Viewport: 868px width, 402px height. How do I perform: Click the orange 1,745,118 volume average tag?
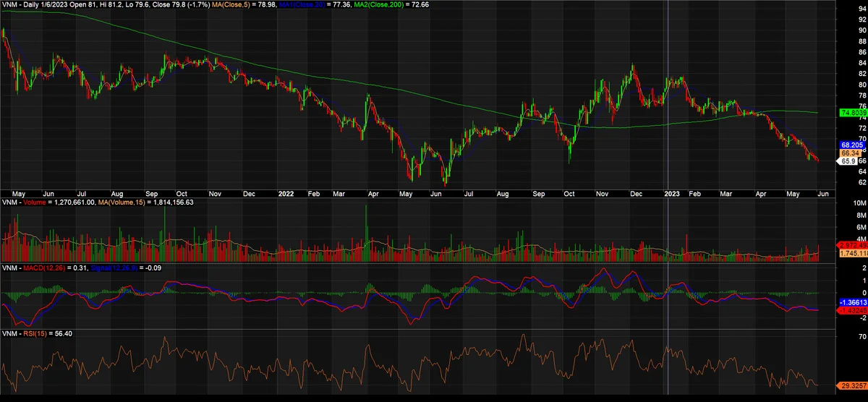point(852,253)
